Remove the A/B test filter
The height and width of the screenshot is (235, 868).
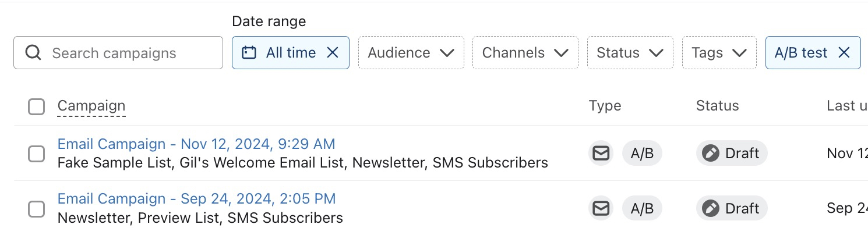click(844, 53)
